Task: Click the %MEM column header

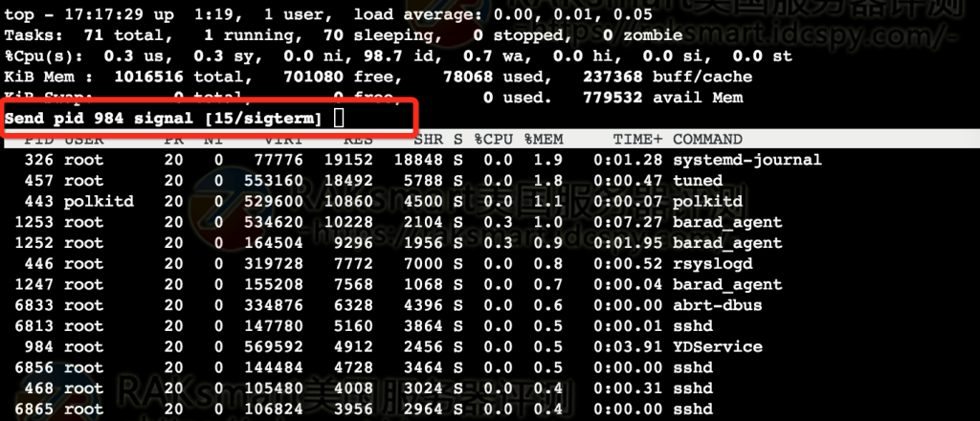Action: (x=542, y=140)
